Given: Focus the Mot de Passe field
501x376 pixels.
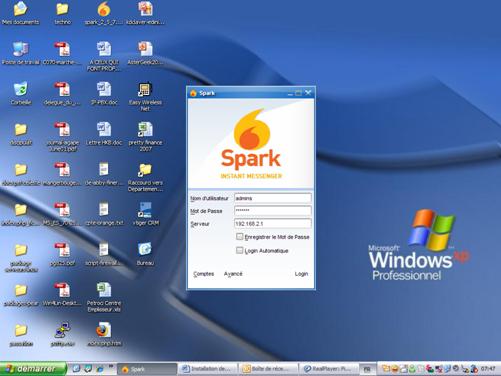Looking at the screenshot, I should (x=273, y=211).
